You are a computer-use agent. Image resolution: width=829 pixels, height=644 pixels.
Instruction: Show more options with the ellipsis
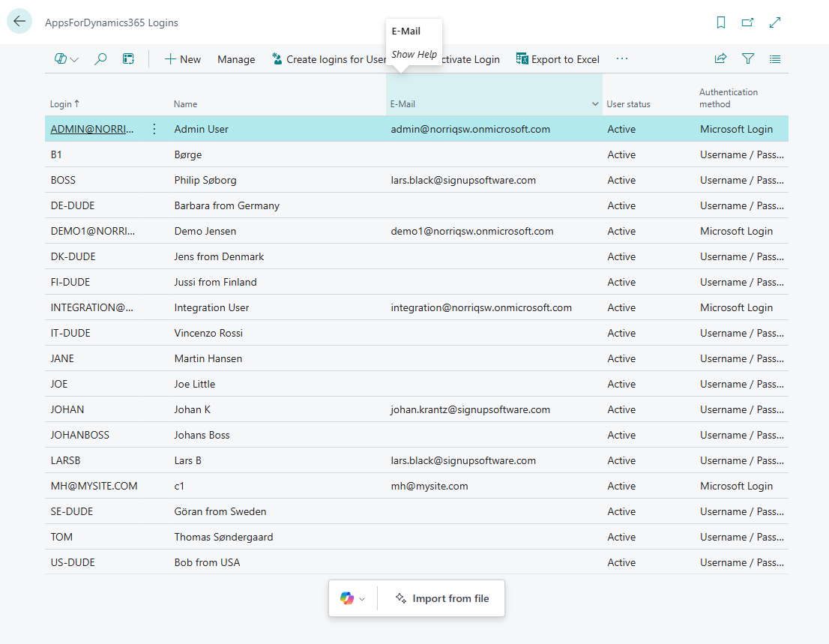(x=622, y=58)
